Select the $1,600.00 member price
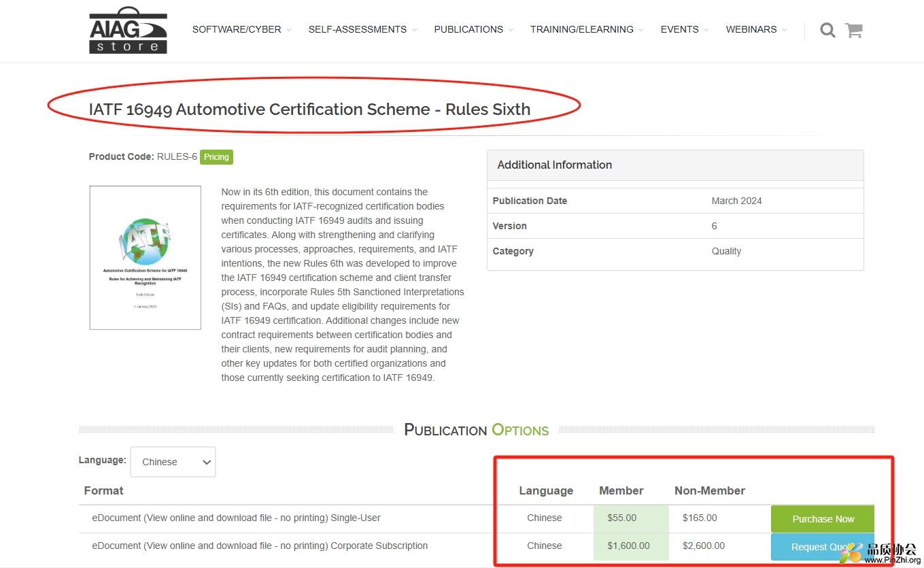Image resolution: width=924 pixels, height=568 pixels. [628, 546]
